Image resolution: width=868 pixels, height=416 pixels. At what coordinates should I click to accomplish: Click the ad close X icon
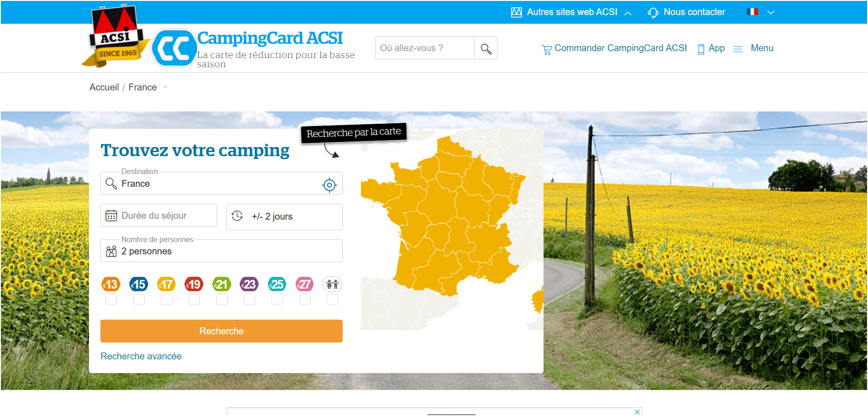[x=637, y=412]
